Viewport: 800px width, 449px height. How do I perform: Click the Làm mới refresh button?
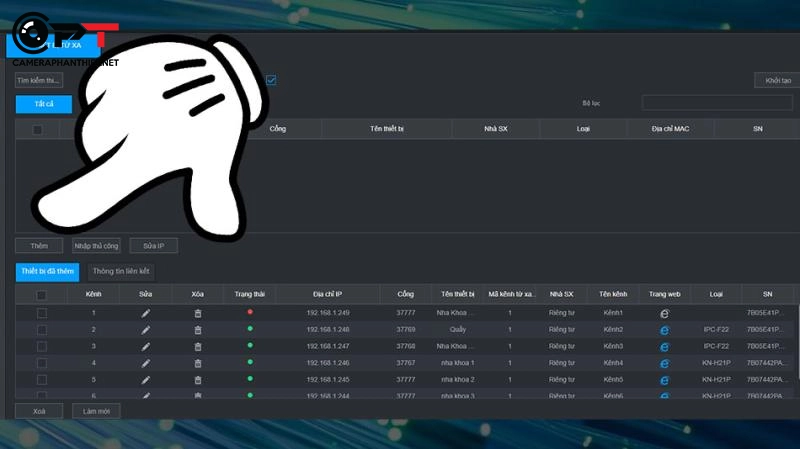pos(97,411)
